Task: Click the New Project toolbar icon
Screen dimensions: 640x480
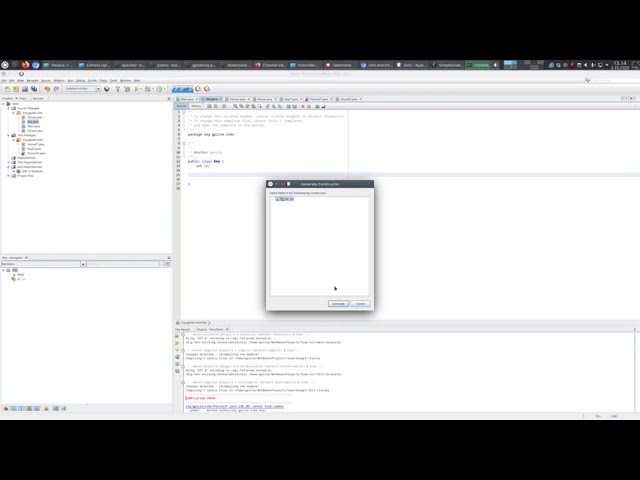Action: [x=16, y=89]
